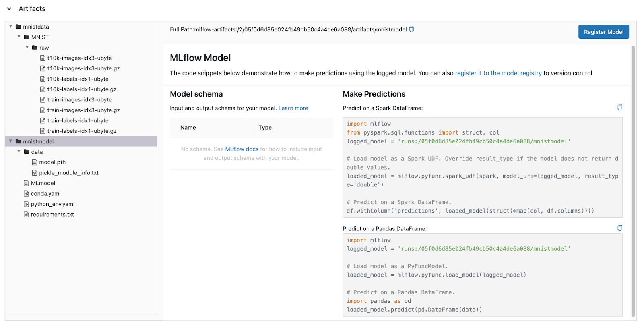Screen dimensions: 644x327
Task: Collapse the raw folder tree arrow
Action: [x=27, y=47]
